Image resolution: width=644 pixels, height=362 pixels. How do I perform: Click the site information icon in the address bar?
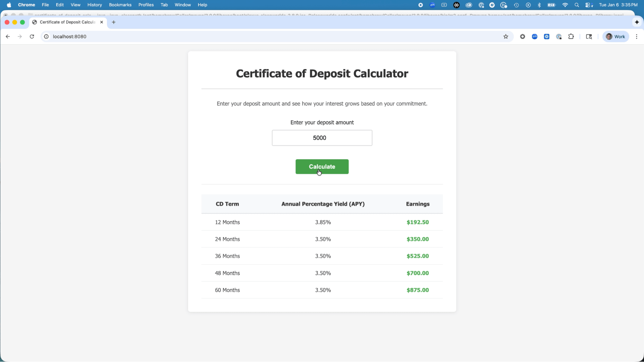[46, 36]
